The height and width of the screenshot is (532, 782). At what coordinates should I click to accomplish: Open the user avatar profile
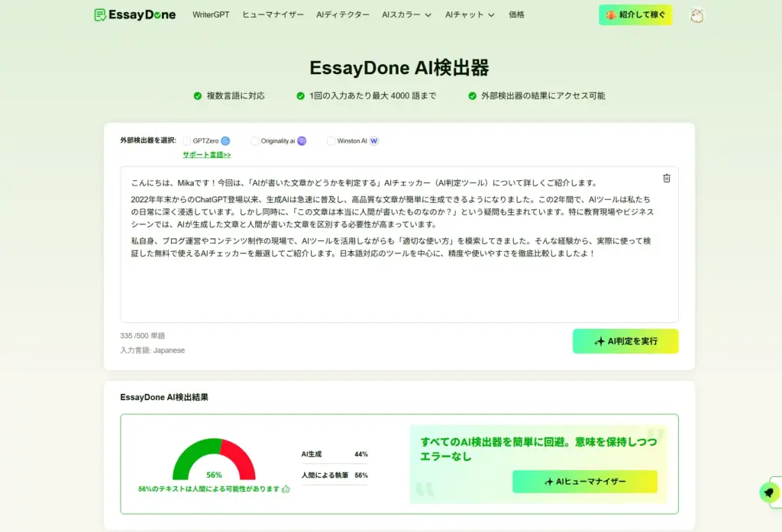[x=696, y=15]
